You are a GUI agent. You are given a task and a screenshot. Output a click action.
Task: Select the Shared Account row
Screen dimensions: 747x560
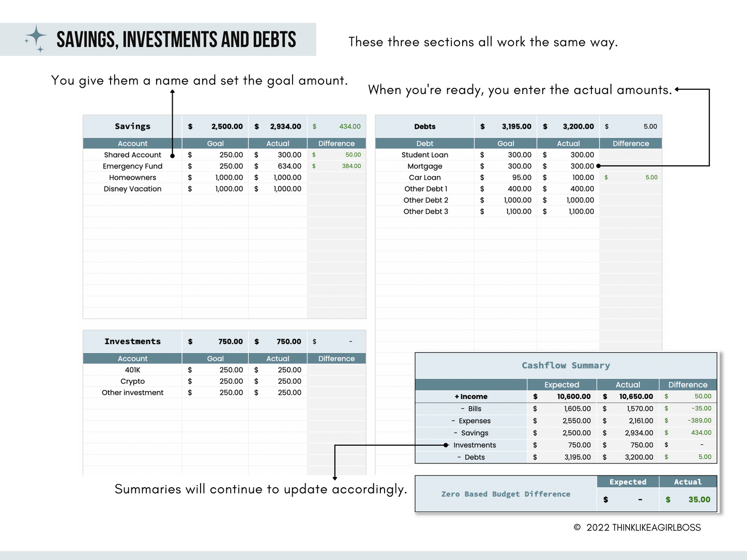tap(132, 154)
